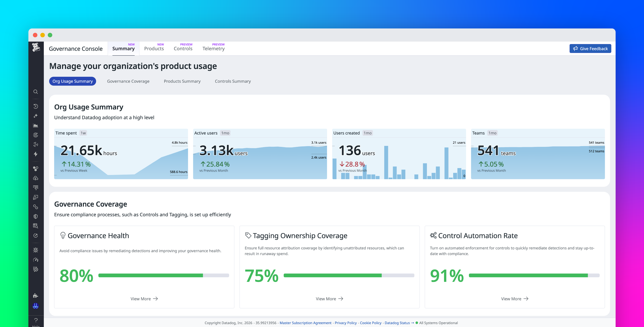Open the Privacy Policy footer link

[x=346, y=323]
